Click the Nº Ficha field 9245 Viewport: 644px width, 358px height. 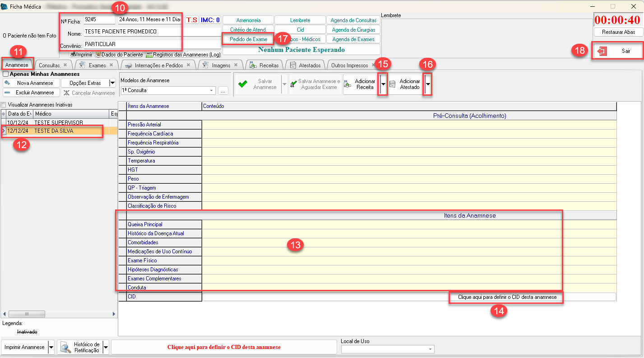[99, 20]
